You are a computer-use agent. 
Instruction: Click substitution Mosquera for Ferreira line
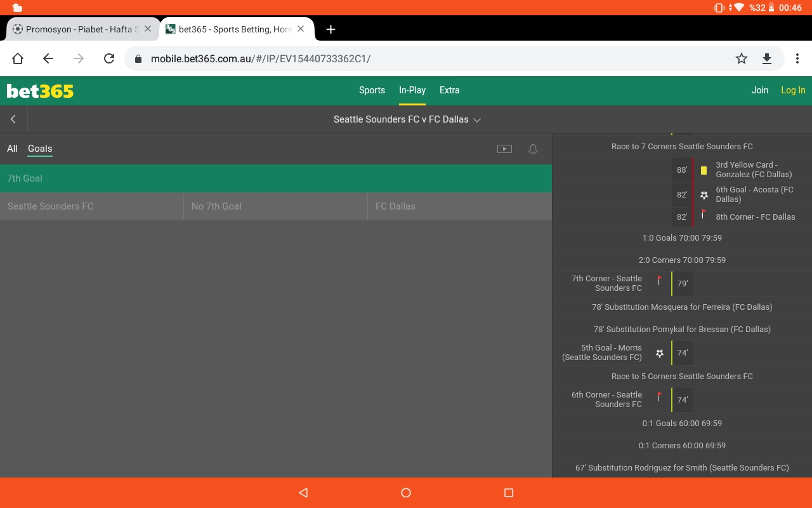682,307
